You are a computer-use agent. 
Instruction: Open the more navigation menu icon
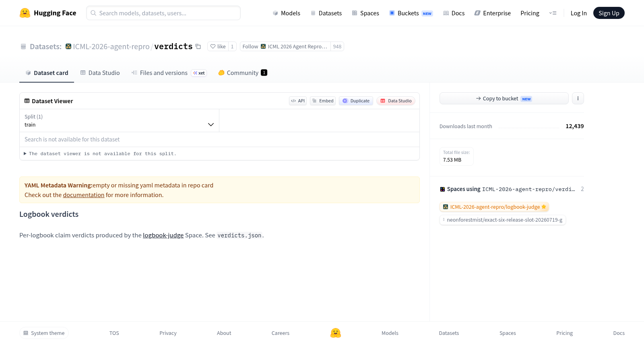[x=553, y=13]
